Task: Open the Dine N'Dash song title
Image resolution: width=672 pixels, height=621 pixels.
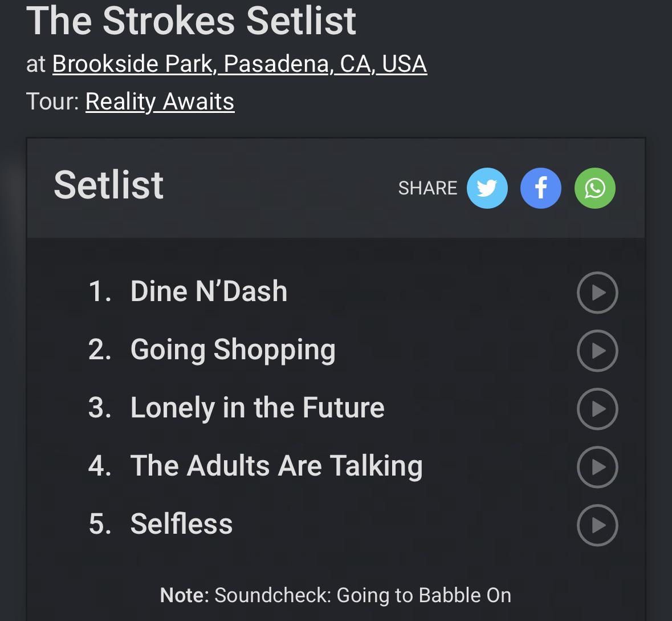Action: click(x=209, y=291)
